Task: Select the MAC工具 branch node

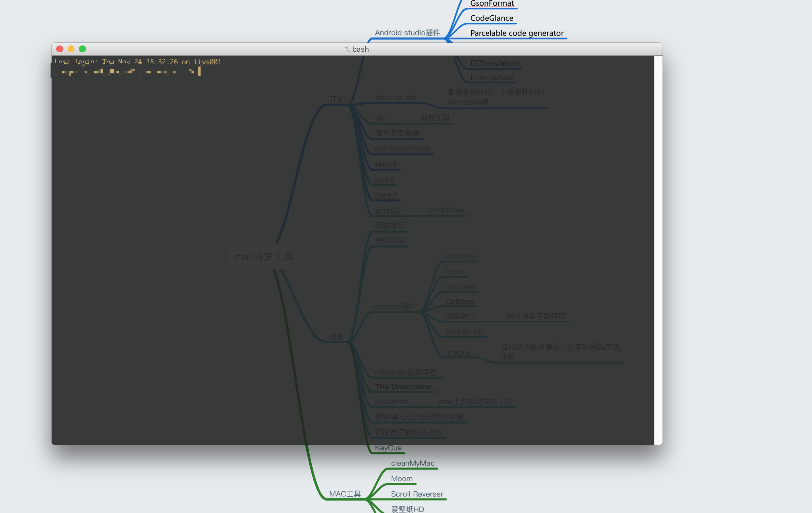Action: (345, 494)
